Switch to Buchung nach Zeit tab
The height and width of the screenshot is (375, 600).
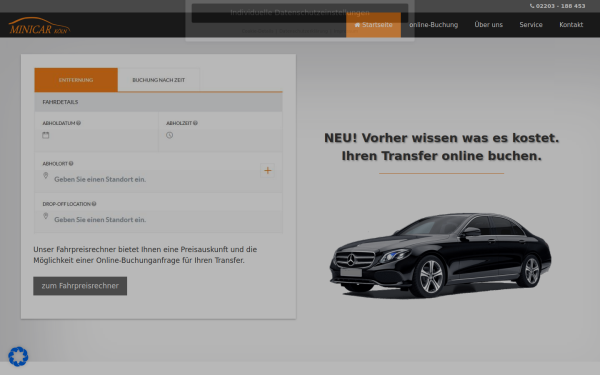point(158,80)
